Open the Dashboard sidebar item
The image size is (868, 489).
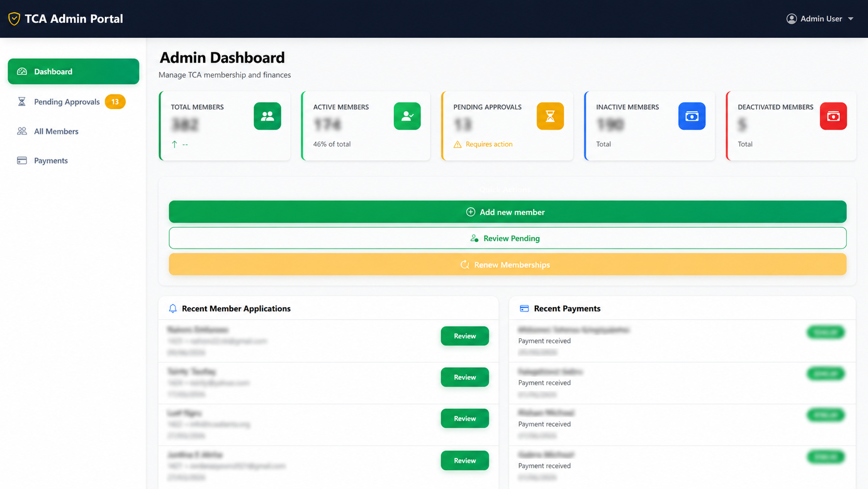point(73,71)
